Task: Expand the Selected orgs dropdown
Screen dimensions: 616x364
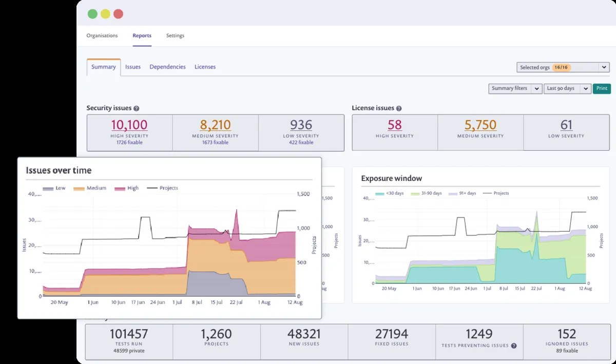Action: 563,67
